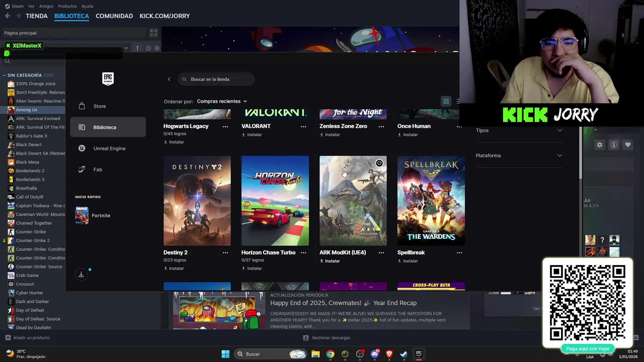The height and width of the screenshot is (362, 644).
Task: Switch Epic library to grid view
Action: 446,101
